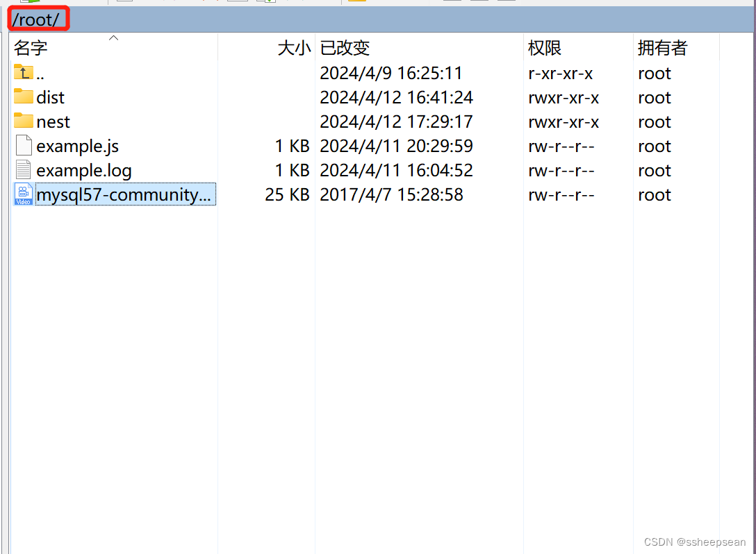This screenshot has width=756, height=554.
Task: Click the sort arrow above 名字
Action: (113, 37)
